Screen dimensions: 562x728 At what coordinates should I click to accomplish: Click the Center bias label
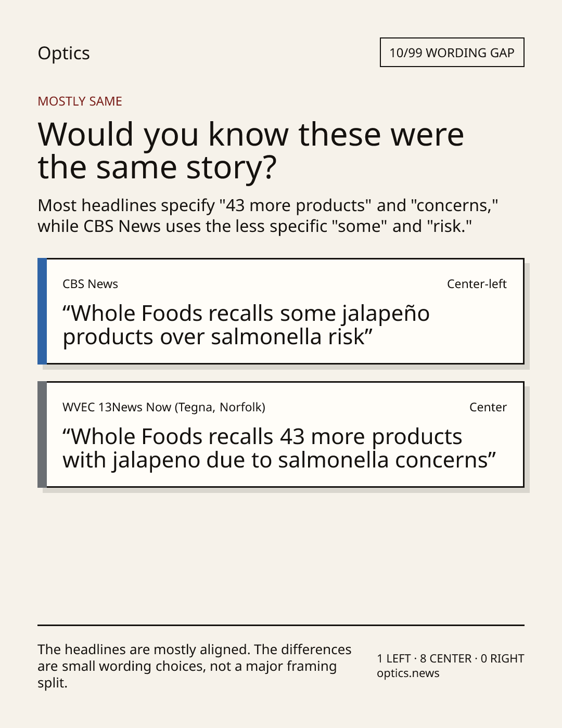click(488, 407)
